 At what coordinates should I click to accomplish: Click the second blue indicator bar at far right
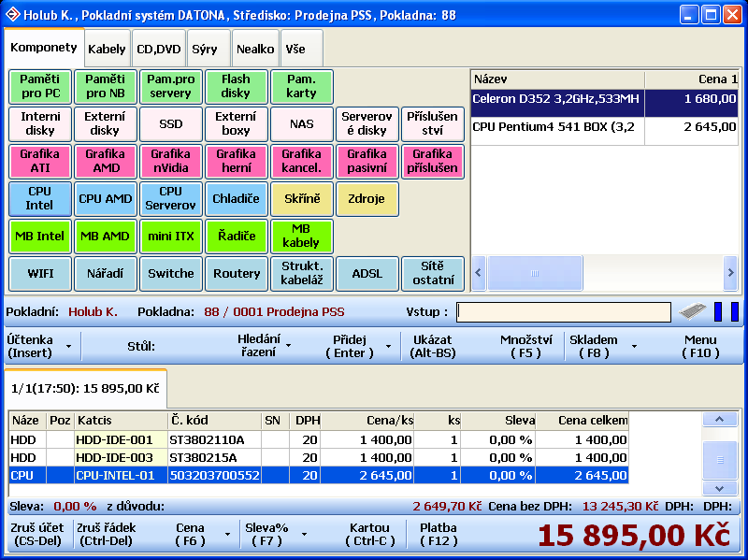735,311
